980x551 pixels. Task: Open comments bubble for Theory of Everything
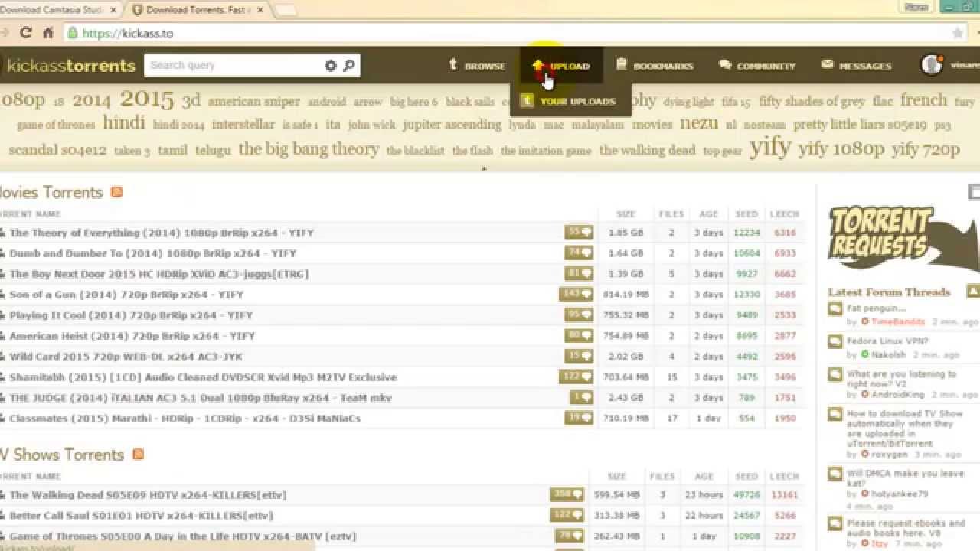[579, 232]
